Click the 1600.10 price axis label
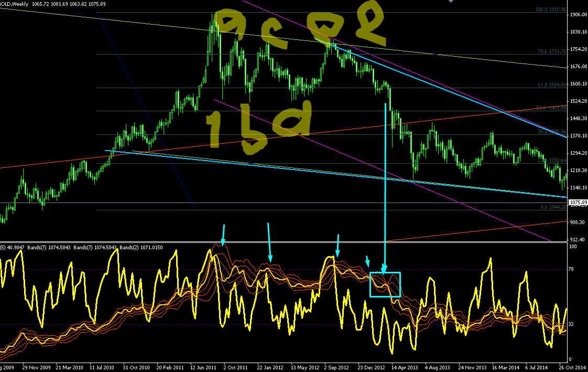This screenshot has height=372, width=588. 578,84
